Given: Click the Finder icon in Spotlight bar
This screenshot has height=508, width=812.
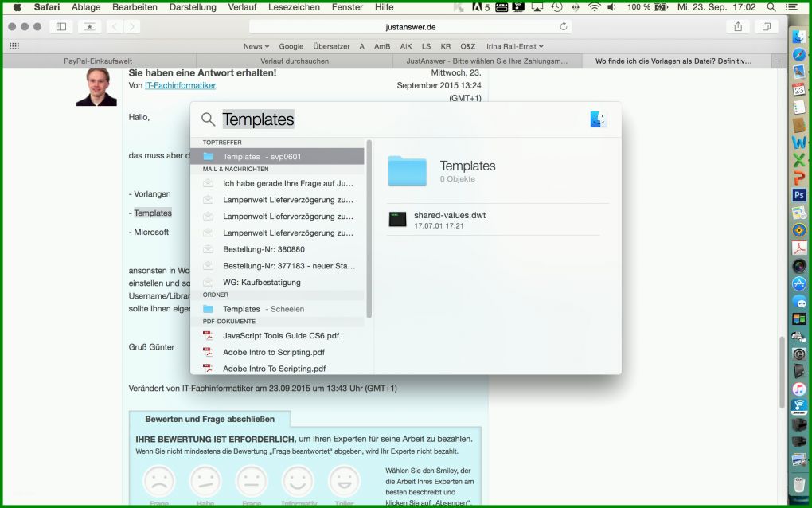Looking at the screenshot, I should [598, 119].
